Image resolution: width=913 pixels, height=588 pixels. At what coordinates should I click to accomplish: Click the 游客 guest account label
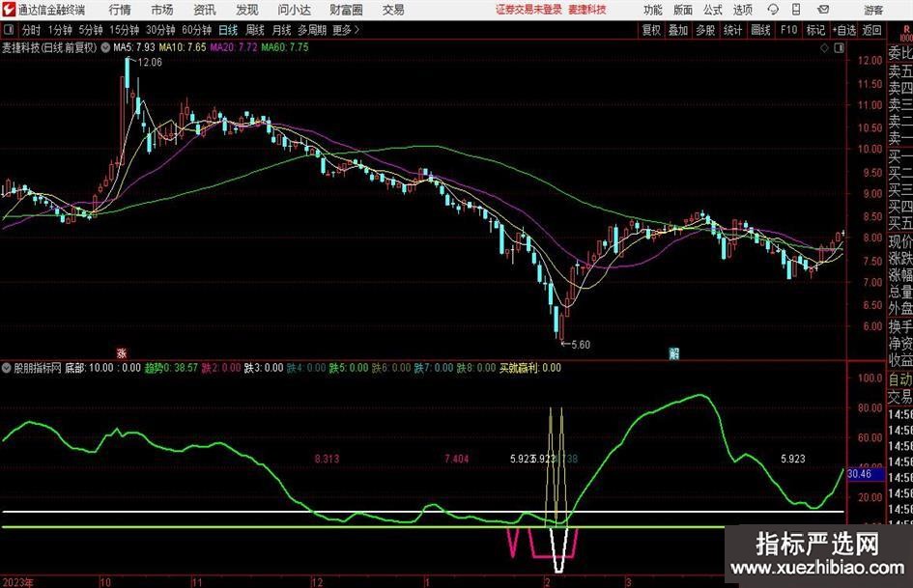point(873,10)
